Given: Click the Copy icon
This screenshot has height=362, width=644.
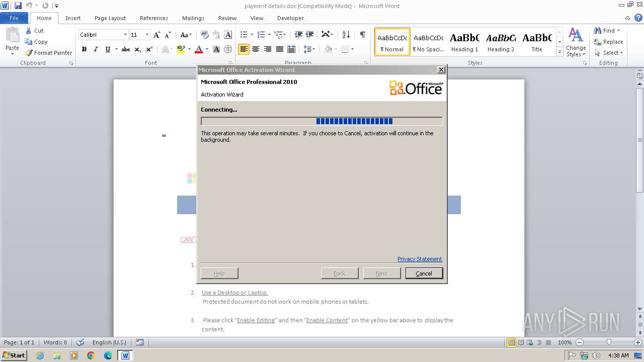Looking at the screenshot, I should tap(29, 42).
